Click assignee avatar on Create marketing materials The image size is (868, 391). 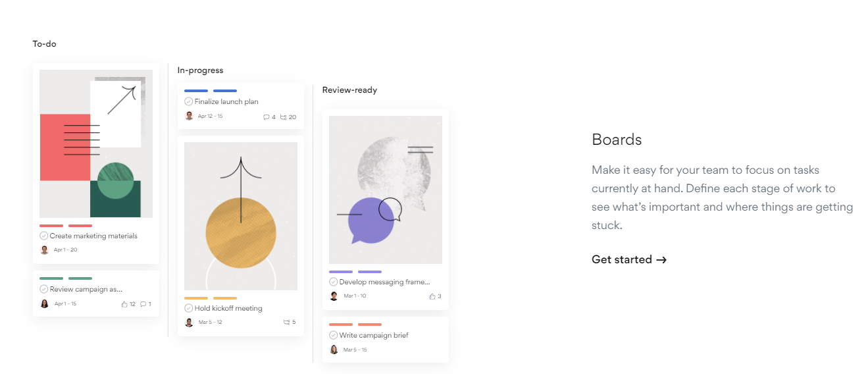click(45, 249)
